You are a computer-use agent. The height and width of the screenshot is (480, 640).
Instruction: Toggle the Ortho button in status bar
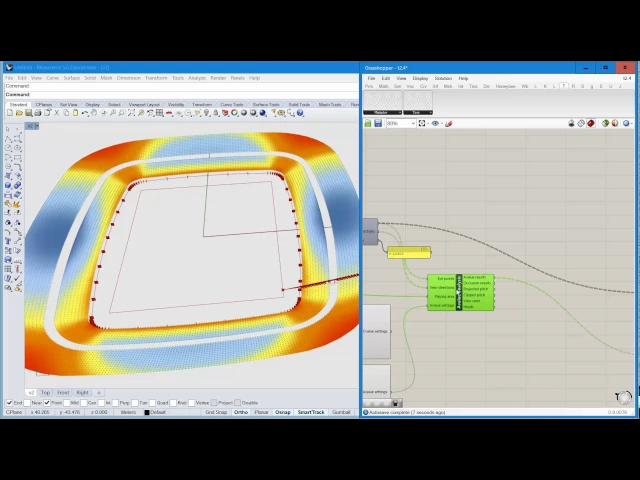[240, 412]
